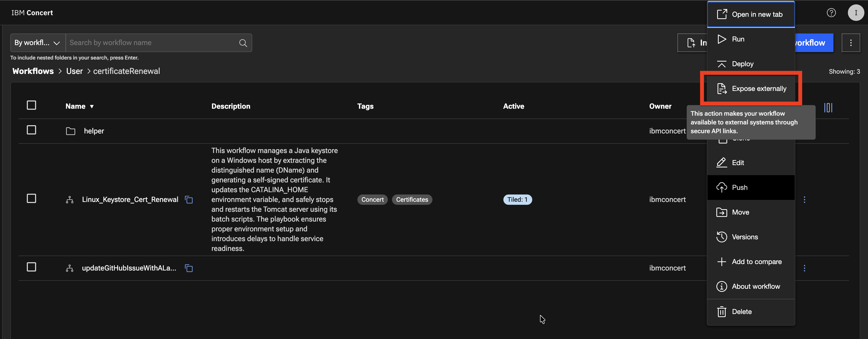Click the search magnifier icon
The image size is (868, 339).
click(x=243, y=43)
